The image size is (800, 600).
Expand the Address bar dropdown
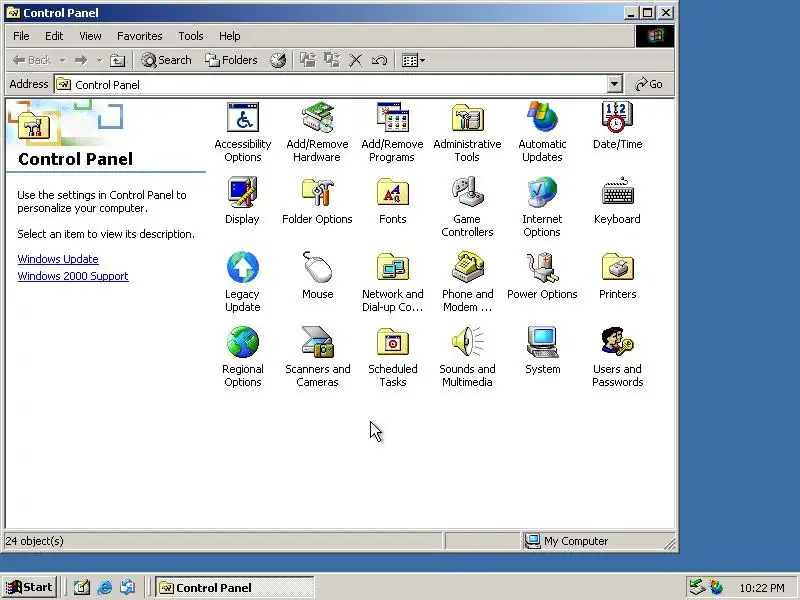(615, 84)
